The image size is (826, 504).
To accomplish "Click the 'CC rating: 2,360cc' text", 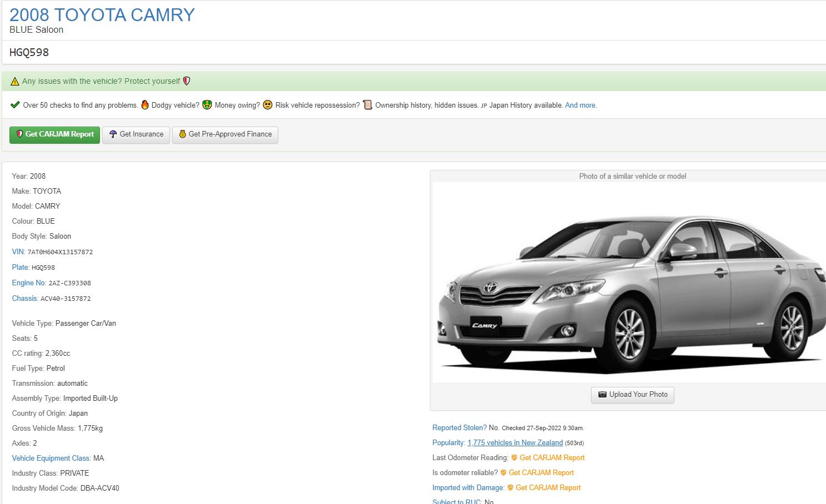I will (x=41, y=354).
